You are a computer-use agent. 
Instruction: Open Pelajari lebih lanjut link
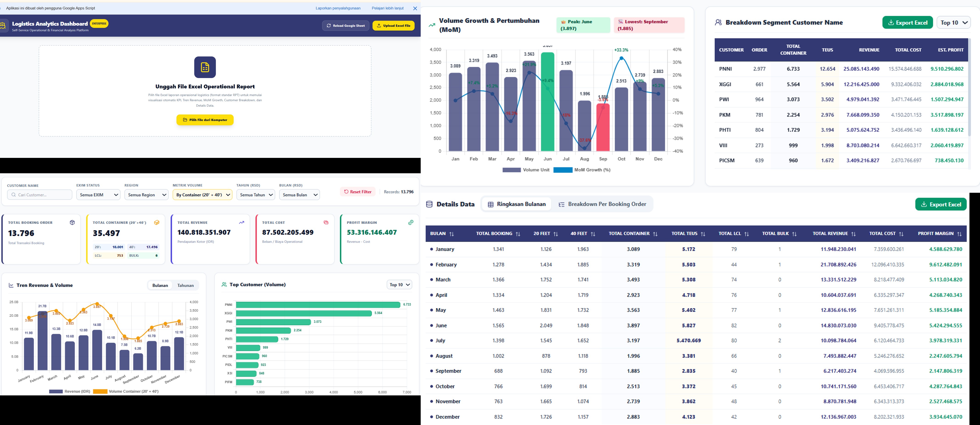point(388,8)
